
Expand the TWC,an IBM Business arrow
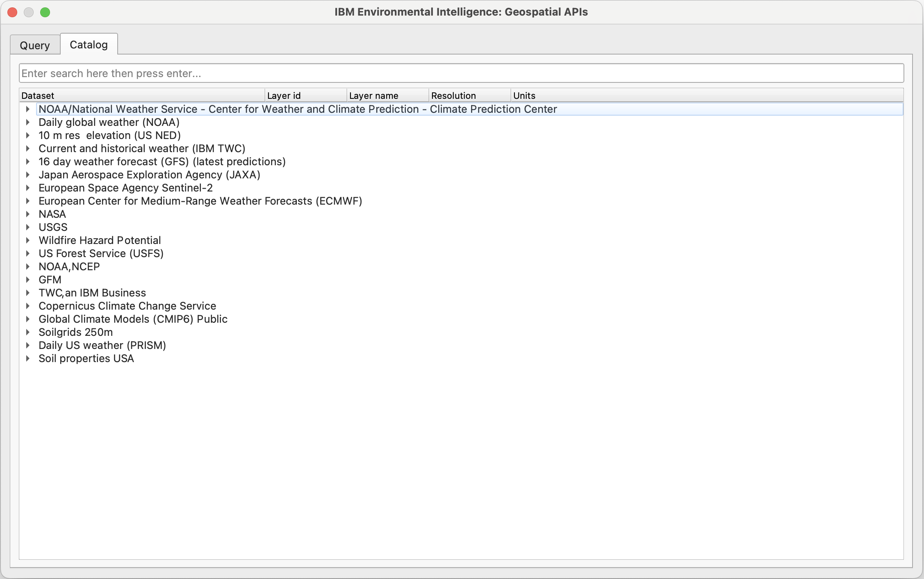coord(27,293)
